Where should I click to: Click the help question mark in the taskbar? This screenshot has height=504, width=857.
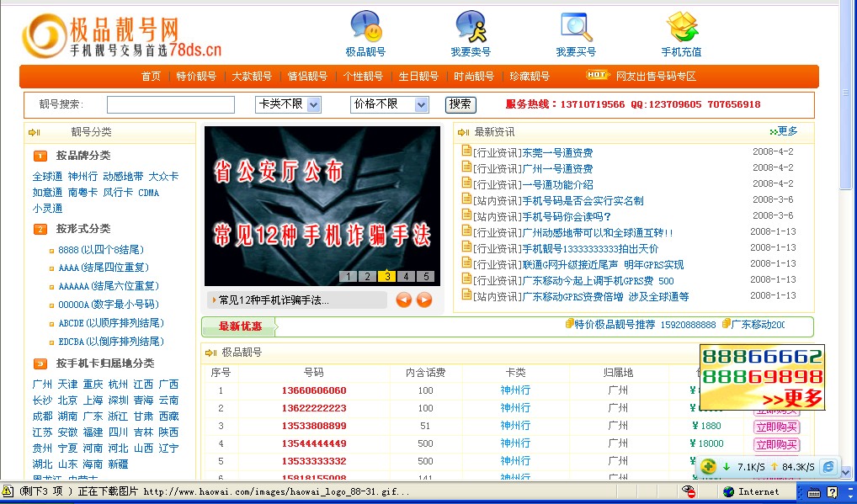point(832,492)
